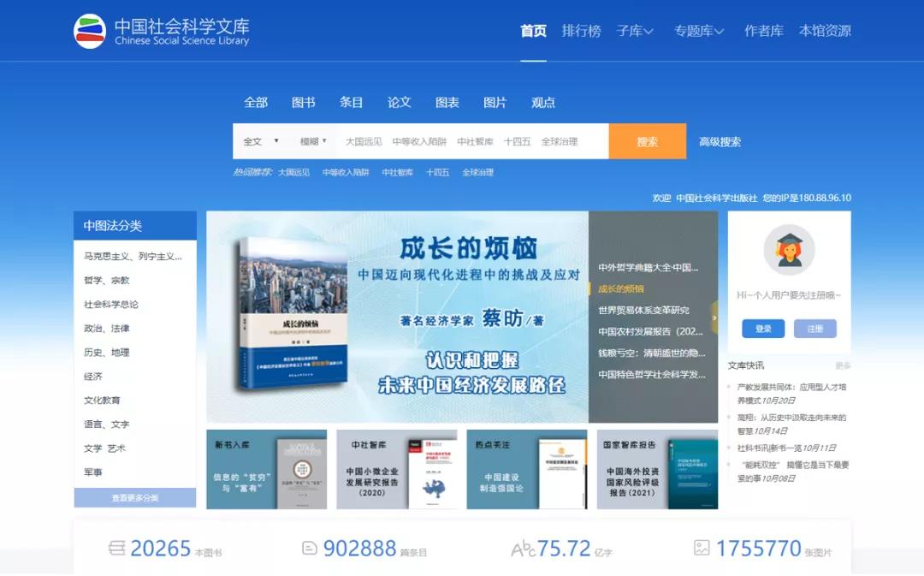Click the 登录 login button
The height and width of the screenshot is (576, 924).
coord(763,329)
